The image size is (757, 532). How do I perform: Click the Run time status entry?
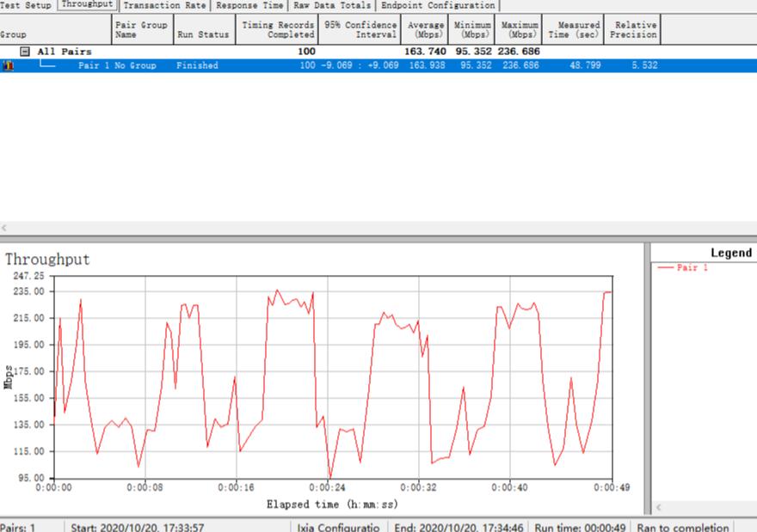click(580, 527)
